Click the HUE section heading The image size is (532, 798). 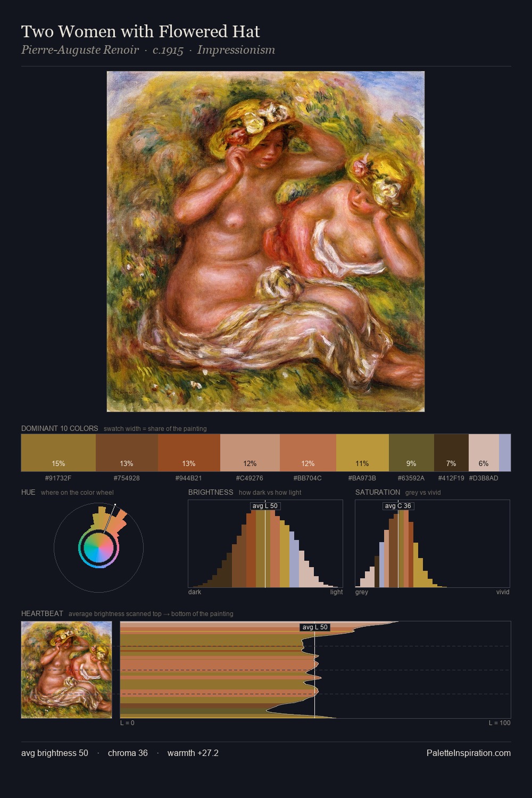(x=28, y=492)
